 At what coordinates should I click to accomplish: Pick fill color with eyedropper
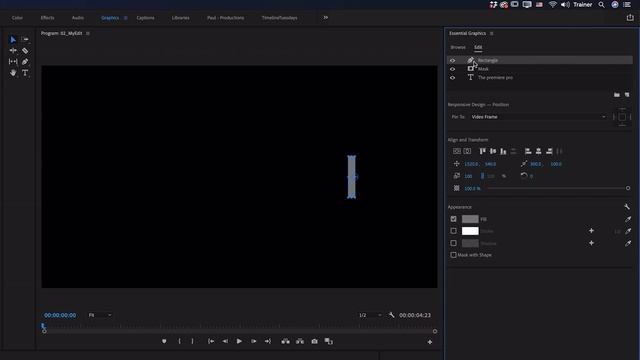pyautogui.click(x=628, y=219)
